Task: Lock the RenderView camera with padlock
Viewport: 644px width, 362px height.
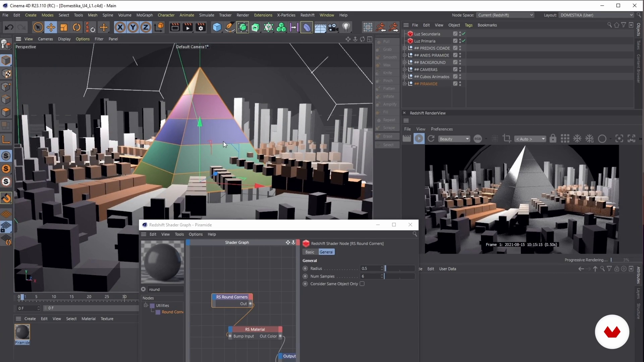Action: coord(553,139)
